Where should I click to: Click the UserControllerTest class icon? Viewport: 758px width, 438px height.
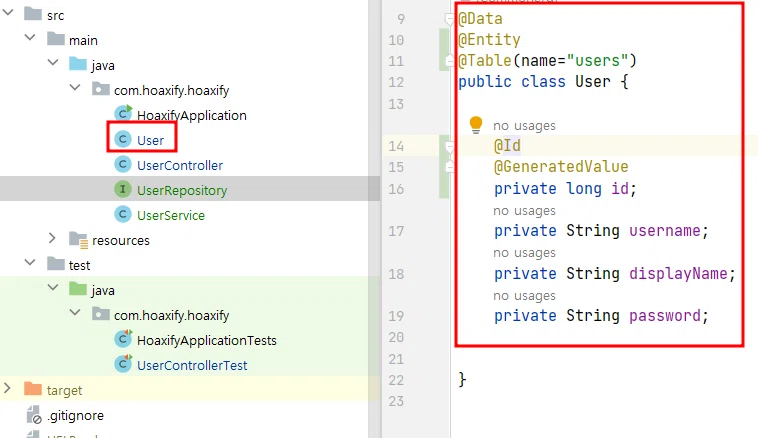pos(123,364)
